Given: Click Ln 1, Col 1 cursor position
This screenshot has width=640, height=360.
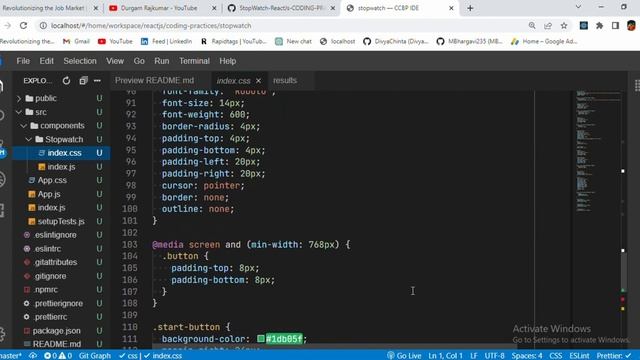Looking at the screenshot, I should pyautogui.click(x=445, y=356).
